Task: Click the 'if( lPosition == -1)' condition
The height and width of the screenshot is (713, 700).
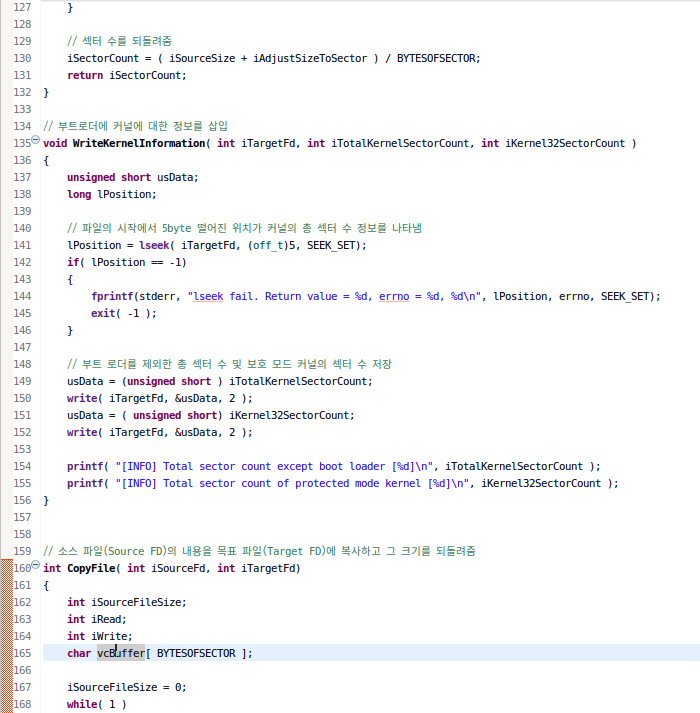Action: (126, 262)
